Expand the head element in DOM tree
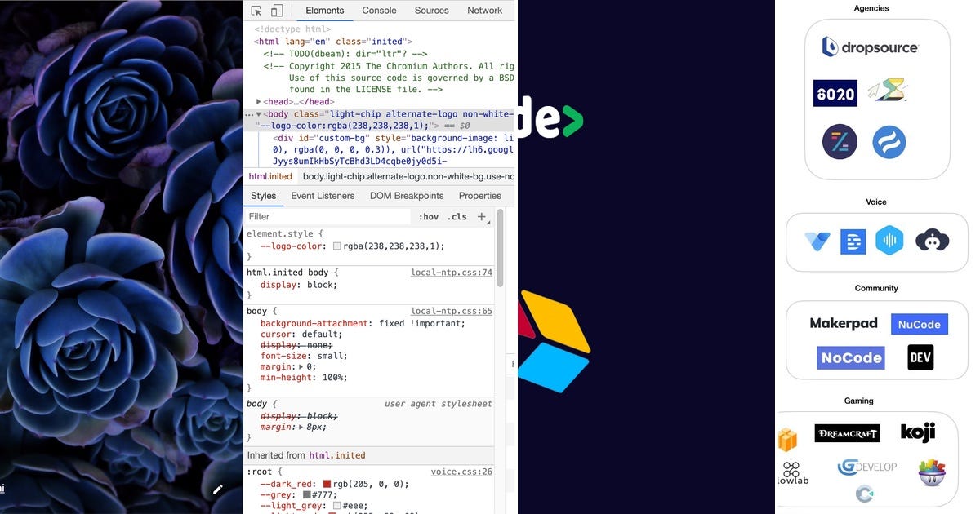This screenshot has height=514, width=980. click(260, 101)
